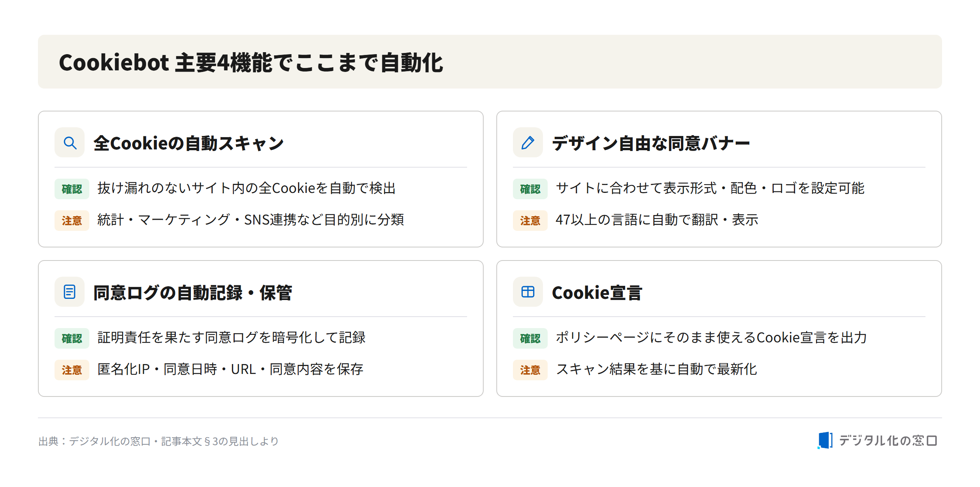Click the orange 注意 badge beside スキャン結果

point(530,370)
